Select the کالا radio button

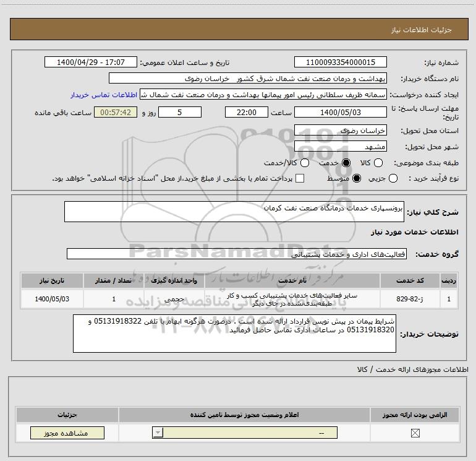378,163
